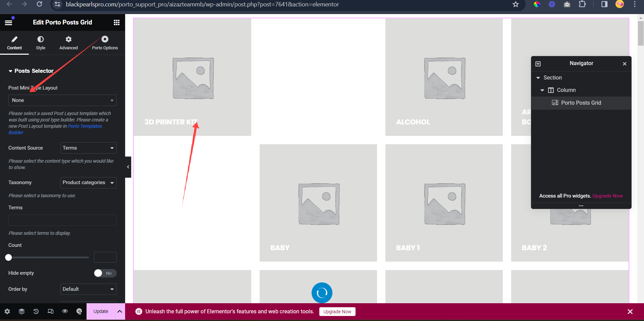Select the ALCOHOL category tile
This screenshot has height=321, width=644.
click(x=444, y=77)
